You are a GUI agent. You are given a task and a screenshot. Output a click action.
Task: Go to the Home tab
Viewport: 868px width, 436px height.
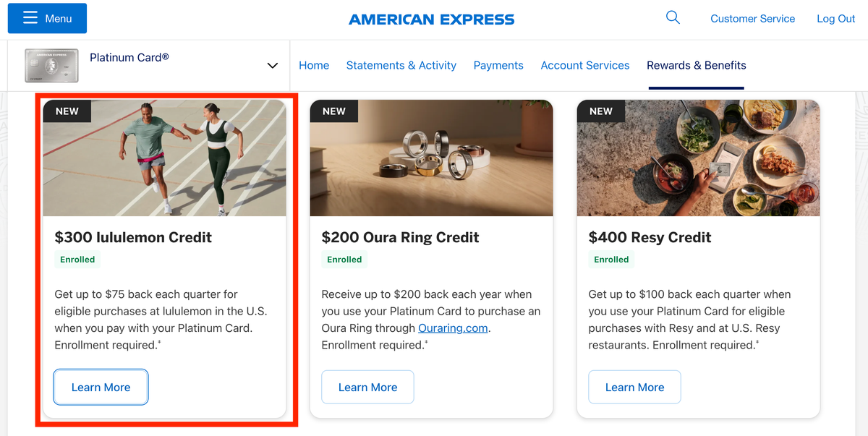[314, 65]
